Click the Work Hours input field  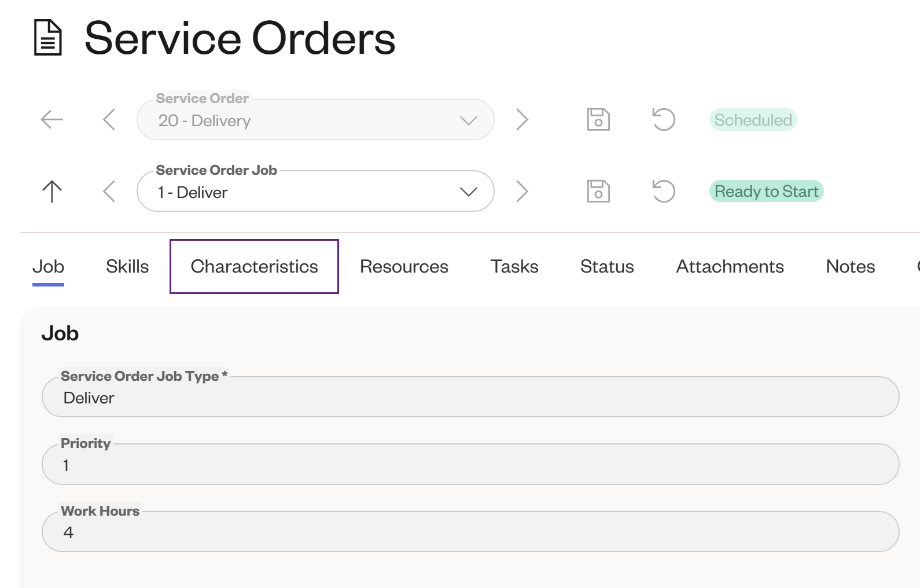coord(470,532)
